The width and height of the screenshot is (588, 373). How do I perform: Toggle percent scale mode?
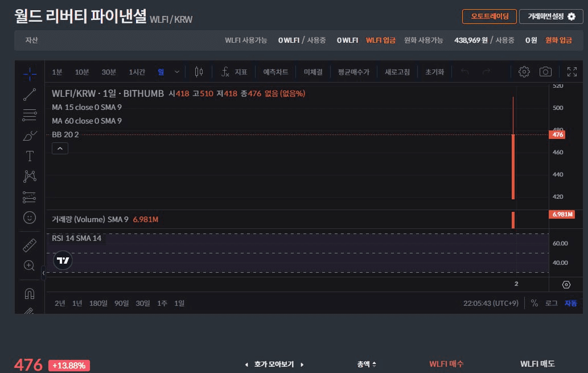[534, 303]
